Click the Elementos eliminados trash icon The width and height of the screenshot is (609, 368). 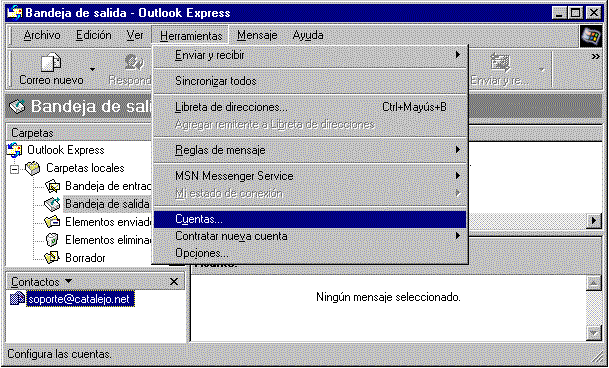pos(52,240)
